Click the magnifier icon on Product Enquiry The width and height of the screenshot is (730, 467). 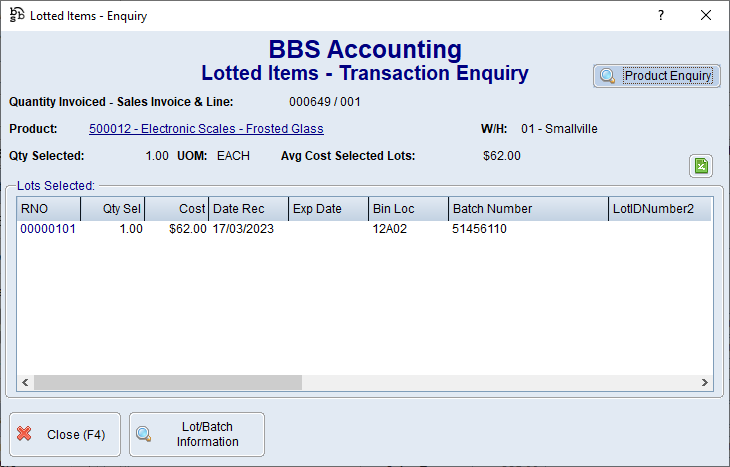(607, 76)
